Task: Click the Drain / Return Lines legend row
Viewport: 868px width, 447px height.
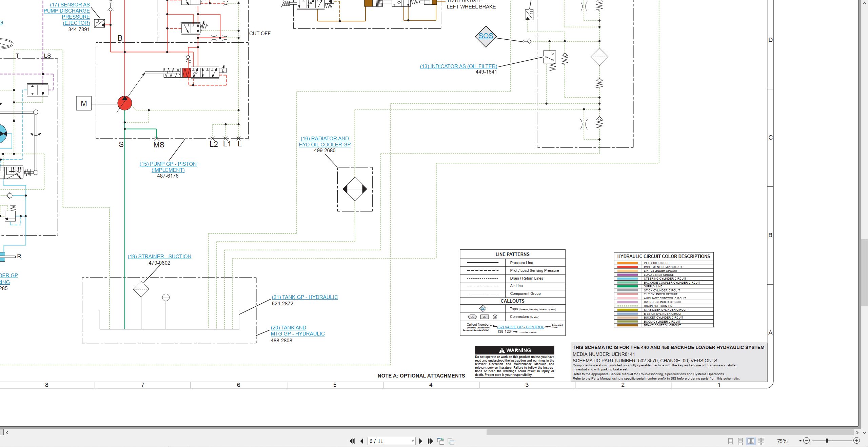Action: point(513,278)
